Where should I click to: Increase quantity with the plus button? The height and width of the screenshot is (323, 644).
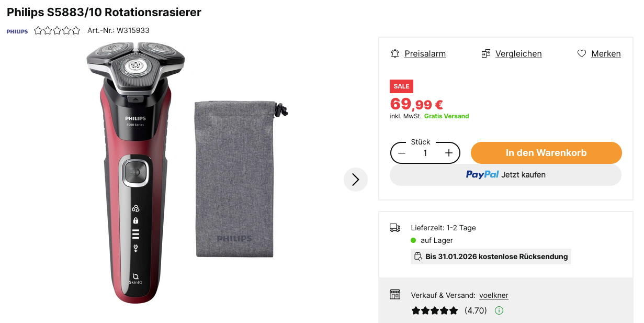tap(449, 153)
